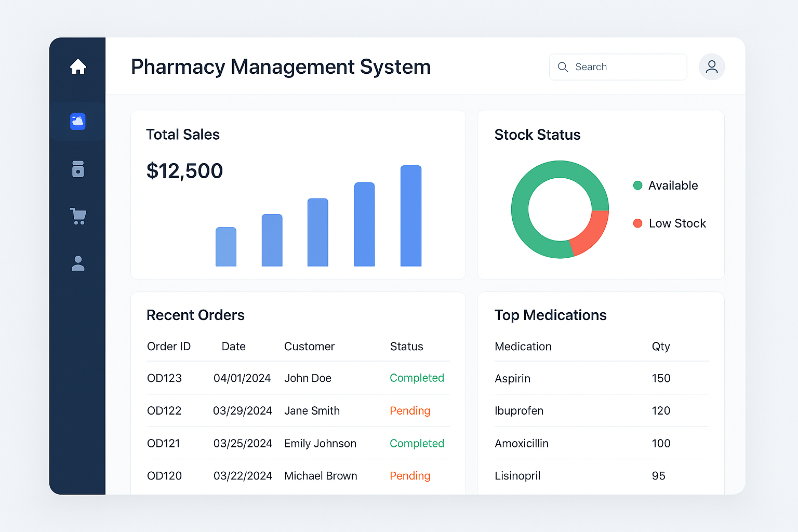Click the red Low Stock legend dot
The image size is (798, 532).
tap(637, 223)
